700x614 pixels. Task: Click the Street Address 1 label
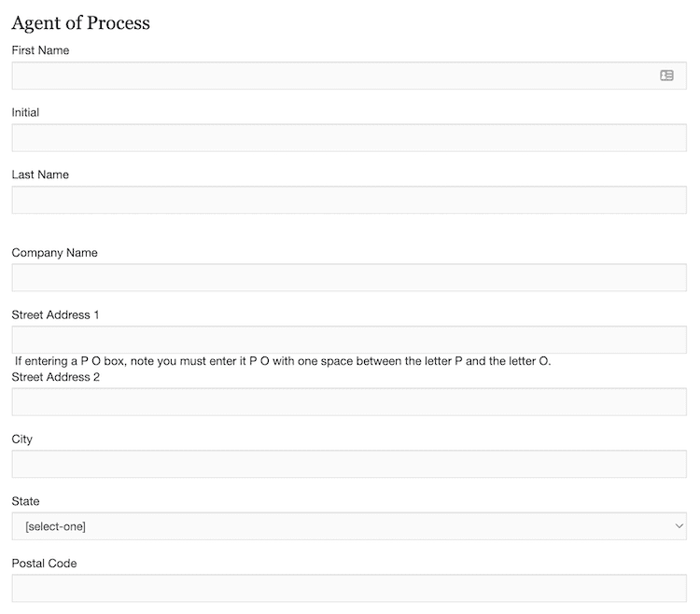55,314
